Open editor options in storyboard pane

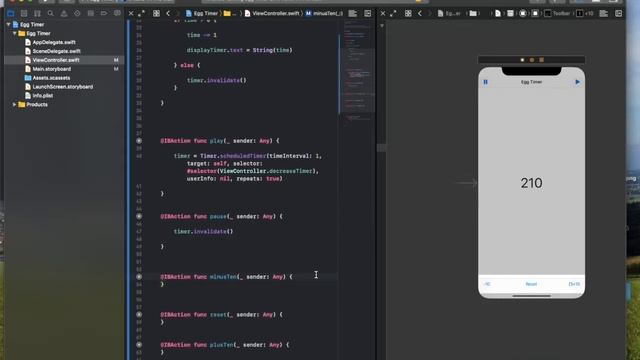[604, 13]
